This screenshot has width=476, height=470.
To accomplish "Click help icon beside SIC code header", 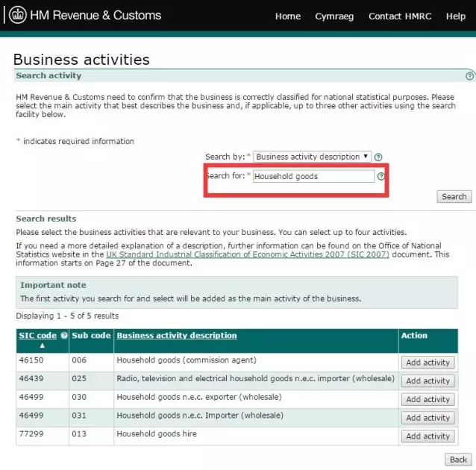I will tap(64, 336).
